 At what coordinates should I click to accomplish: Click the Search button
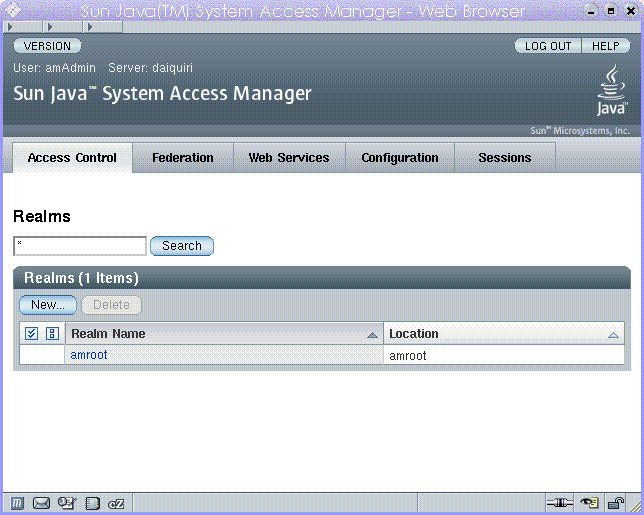click(x=182, y=246)
